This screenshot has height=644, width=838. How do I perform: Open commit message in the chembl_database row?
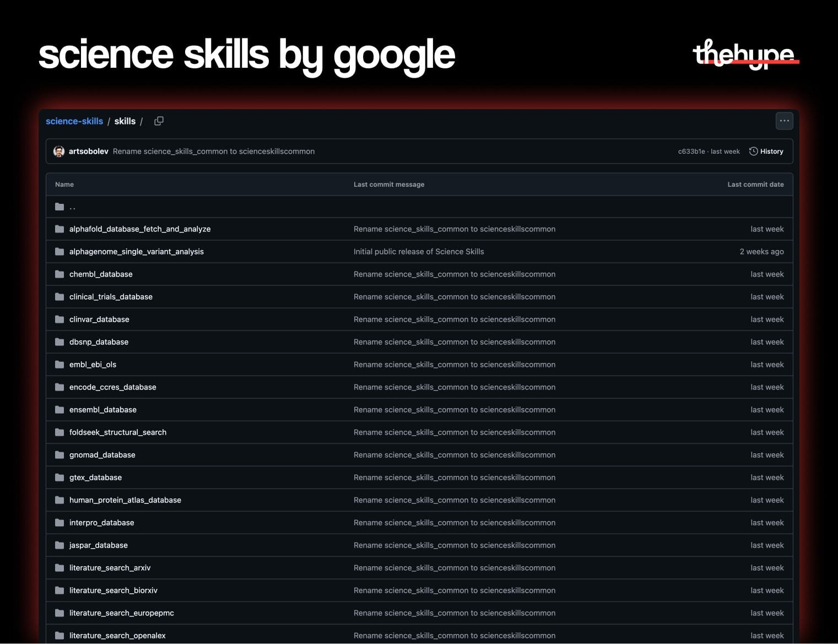pos(455,274)
